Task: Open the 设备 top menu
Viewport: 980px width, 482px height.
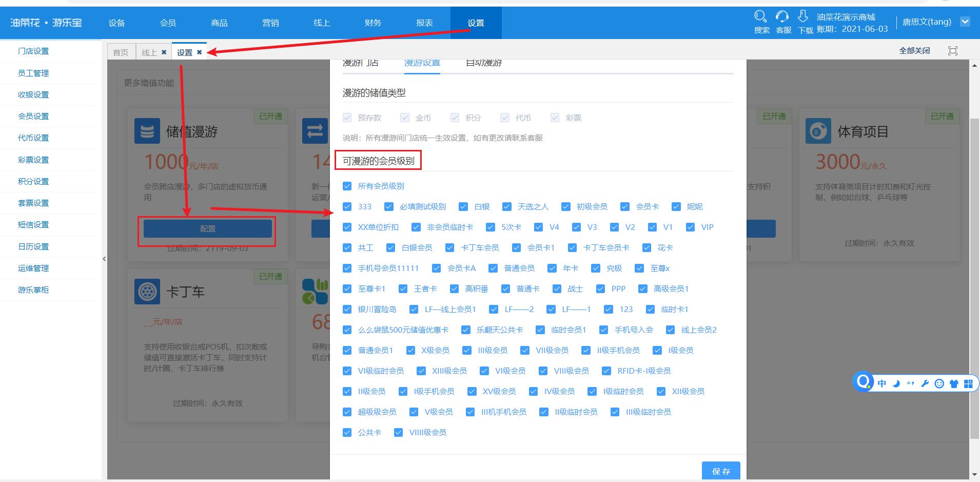Action: pos(117,23)
